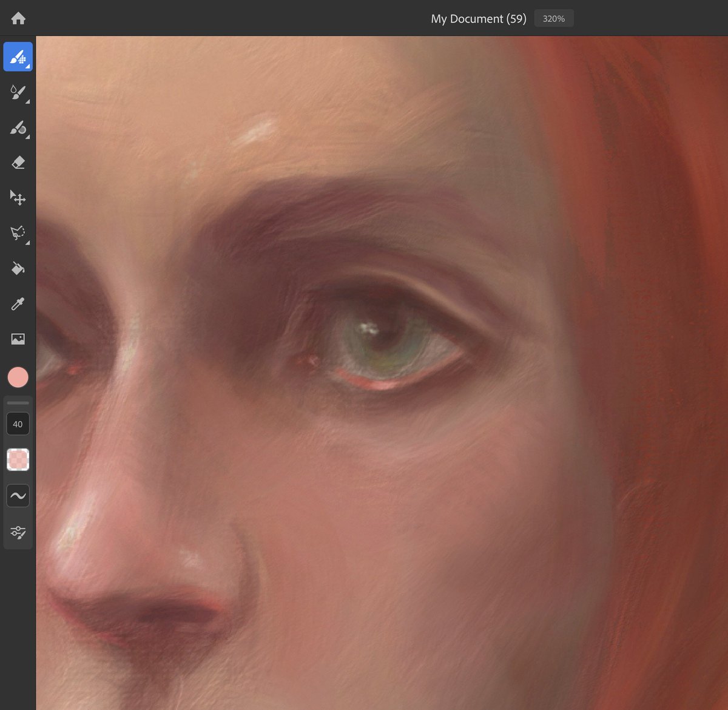Select the Pixel Brush tool
The height and width of the screenshot is (710, 728).
(x=18, y=56)
